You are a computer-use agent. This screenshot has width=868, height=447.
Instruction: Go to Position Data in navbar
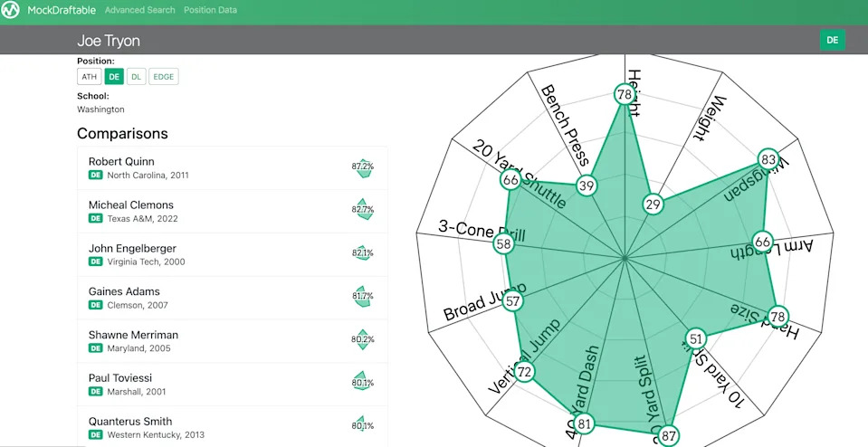pos(210,11)
